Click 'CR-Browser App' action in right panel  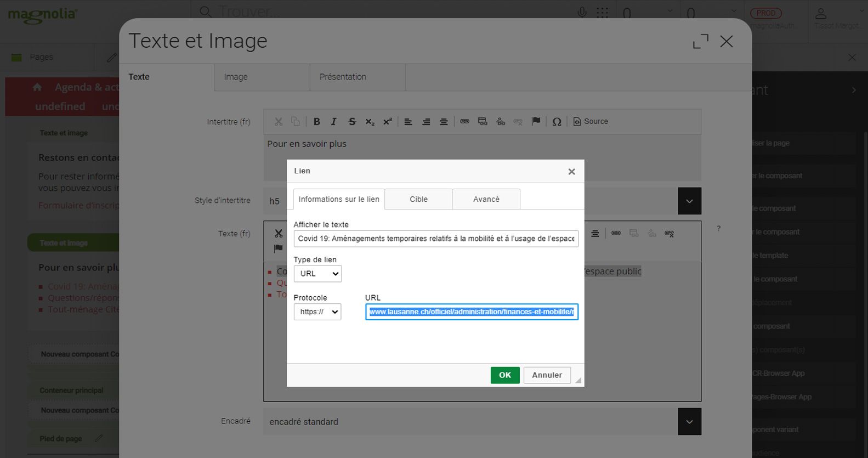point(778,374)
